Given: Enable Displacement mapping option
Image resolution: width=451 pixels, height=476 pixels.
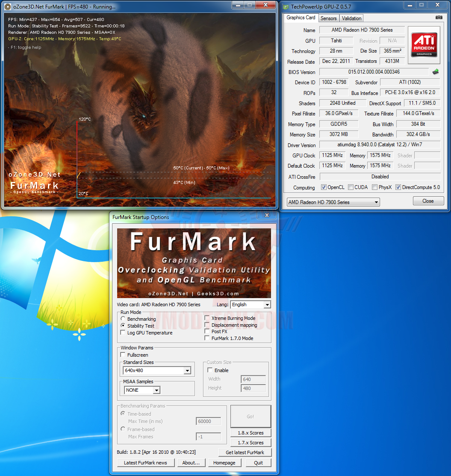Looking at the screenshot, I should (207, 325).
